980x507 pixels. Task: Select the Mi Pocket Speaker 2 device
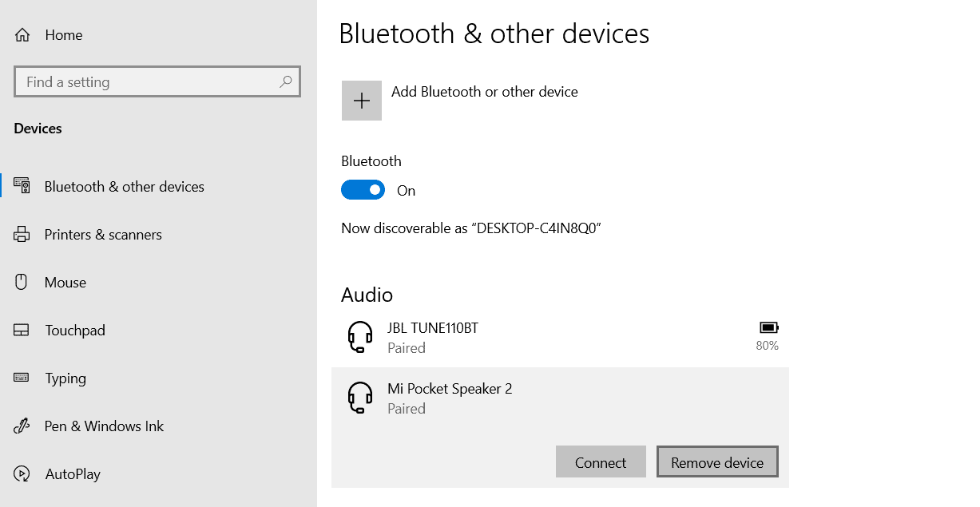tap(450, 398)
